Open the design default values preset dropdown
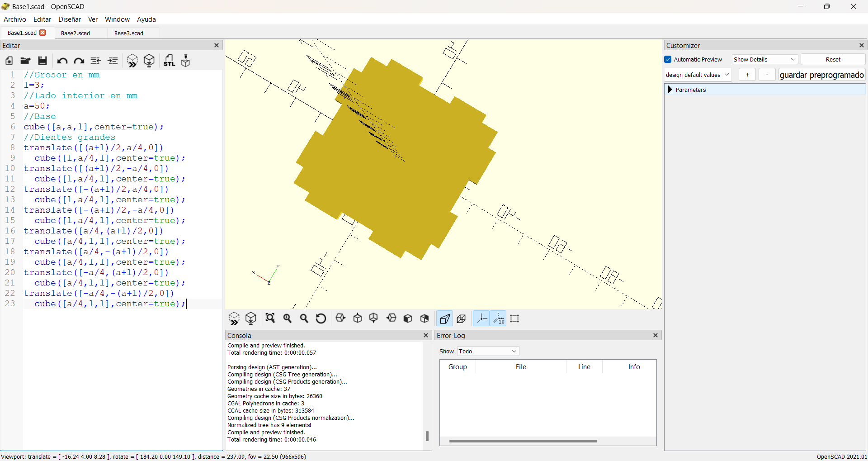 [x=698, y=75]
